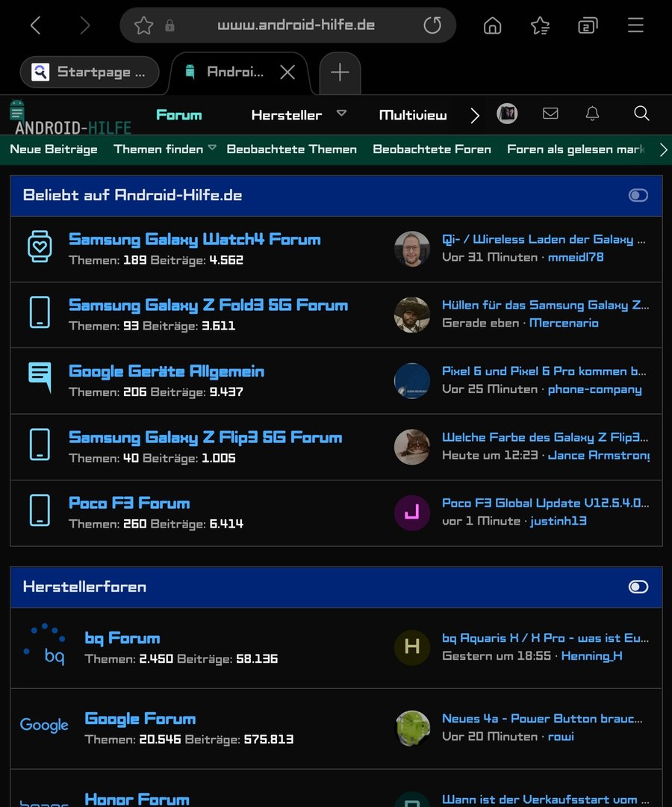Click the Android-Hilfe site logo
Viewport: 672px width, 807px height.
coord(70,118)
